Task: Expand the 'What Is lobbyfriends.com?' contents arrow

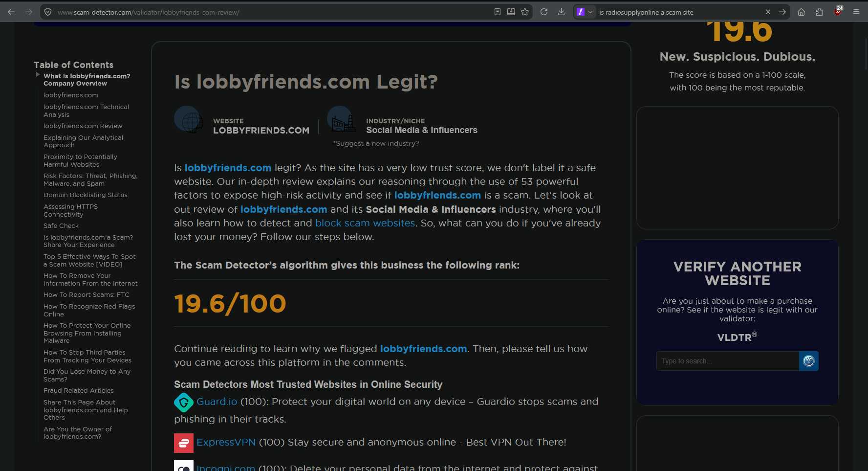Action: click(38, 74)
